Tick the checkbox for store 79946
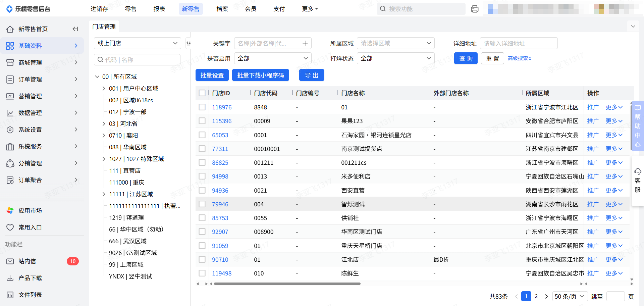This screenshot has height=306, width=644. [202, 204]
